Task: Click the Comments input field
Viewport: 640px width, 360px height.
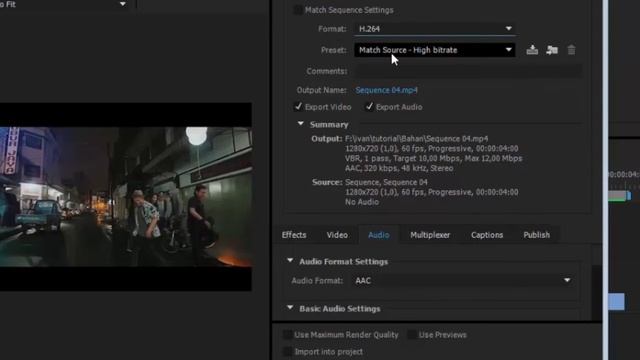Action: tap(468, 71)
